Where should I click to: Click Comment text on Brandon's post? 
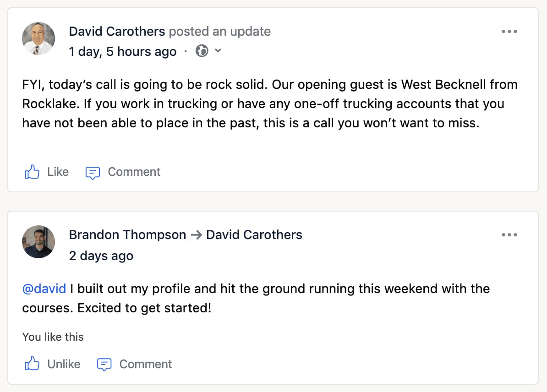(145, 364)
